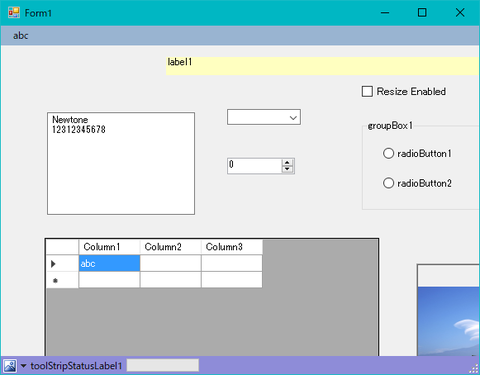Click the toolStripStatusLabel1 text
The image size is (480, 375).
(x=76, y=366)
